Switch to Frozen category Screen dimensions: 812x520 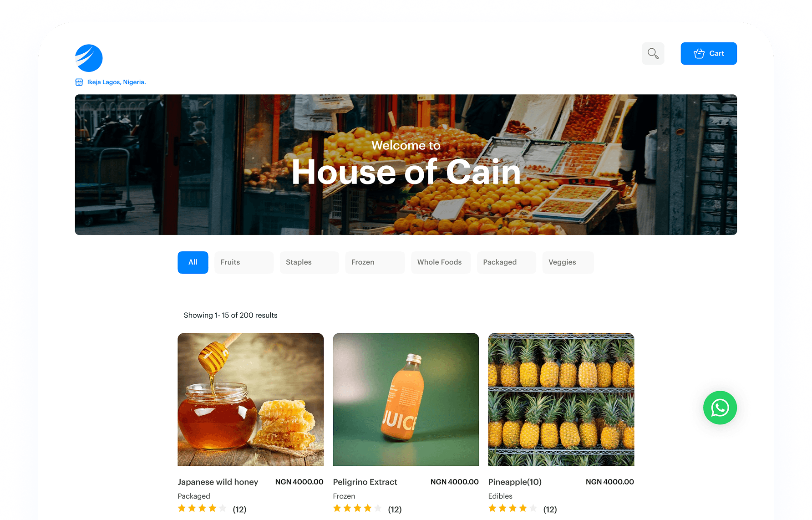coord(375,262)
